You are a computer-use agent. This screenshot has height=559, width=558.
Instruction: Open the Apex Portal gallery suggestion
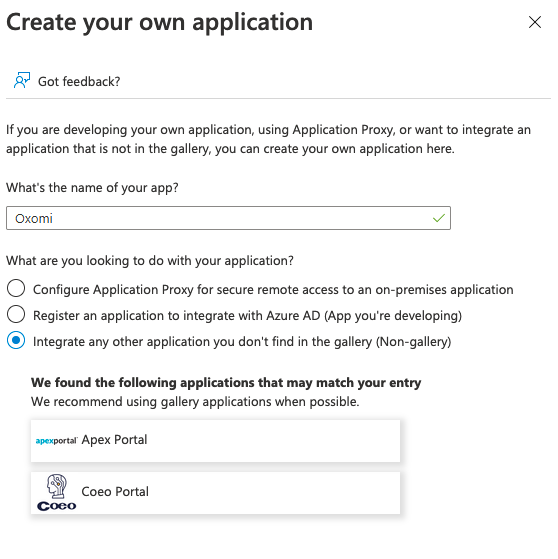pyautogui.click(x=215, y=441)
